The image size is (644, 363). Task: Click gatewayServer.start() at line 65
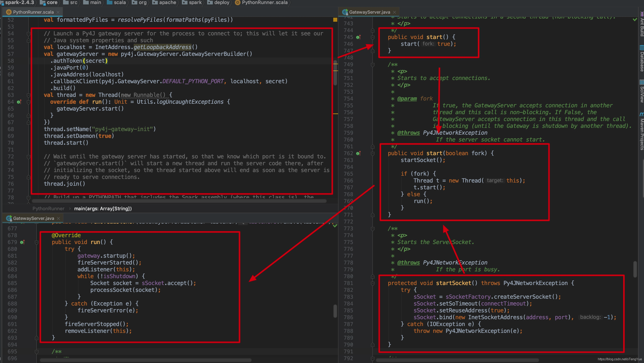point(90,109)
